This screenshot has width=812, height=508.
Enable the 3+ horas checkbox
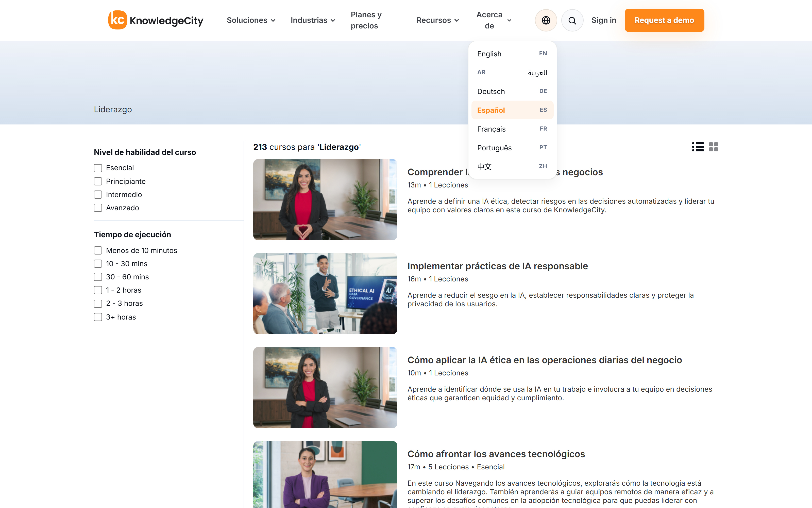[98, 317]
